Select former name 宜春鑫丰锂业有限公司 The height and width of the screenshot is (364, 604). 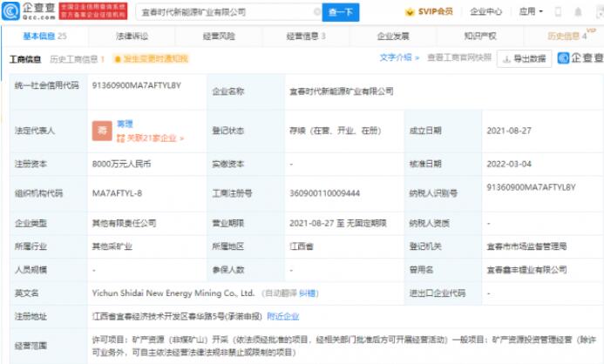point(526,270)
